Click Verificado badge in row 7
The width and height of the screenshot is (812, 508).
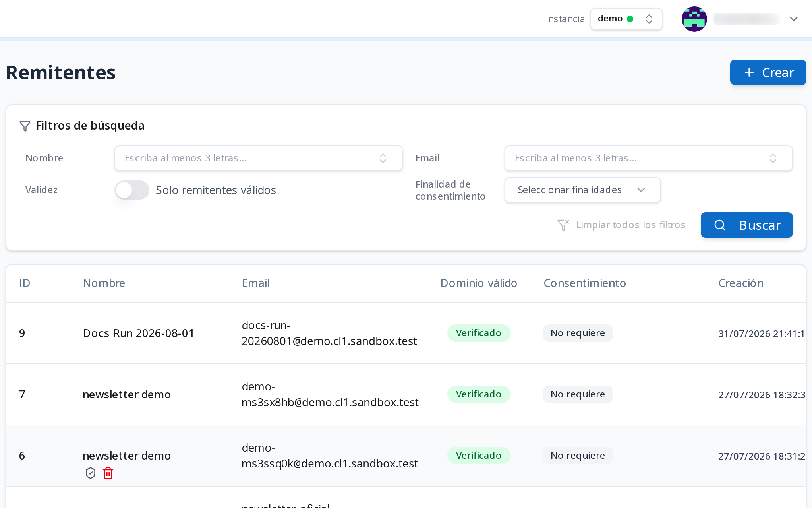pos(479,394)
